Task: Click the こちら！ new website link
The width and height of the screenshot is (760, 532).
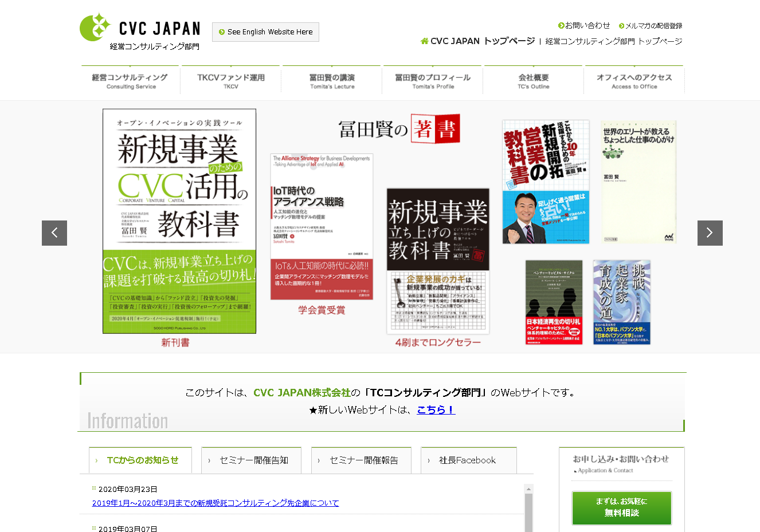Action: pos(436,409)
